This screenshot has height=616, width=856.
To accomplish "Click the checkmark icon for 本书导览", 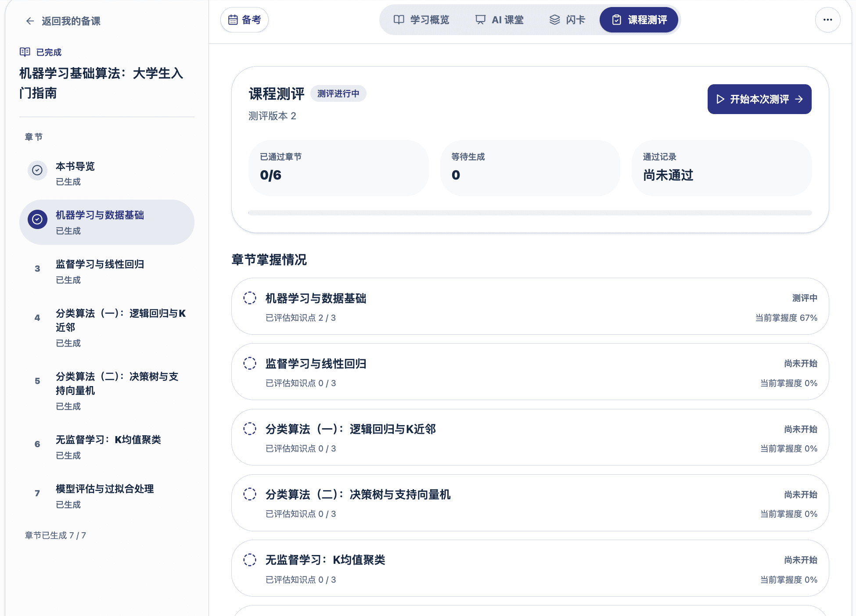I will [x=37, y=170].
